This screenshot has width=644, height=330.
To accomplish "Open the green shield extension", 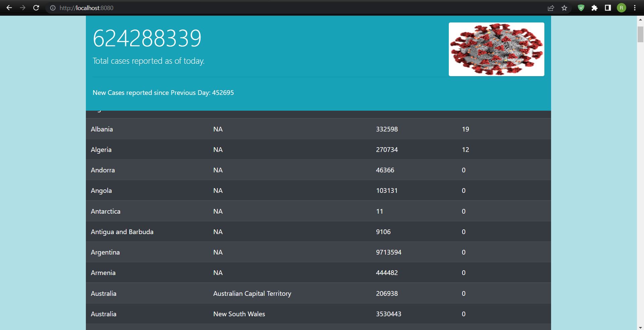I will coord(581,8).
